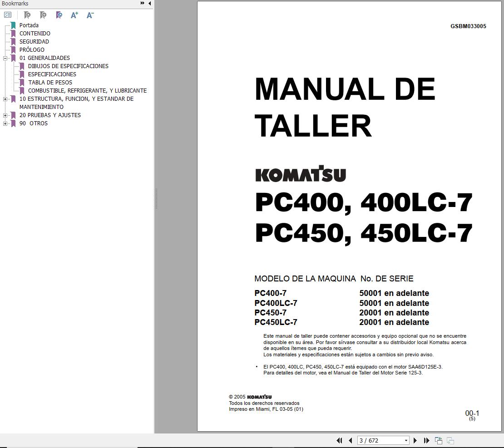The height and width of the screenshot is (448, 504).
Task: Click bookmark icon beside ESPECIFICACIONES
Action: click(x=22, y=74)
